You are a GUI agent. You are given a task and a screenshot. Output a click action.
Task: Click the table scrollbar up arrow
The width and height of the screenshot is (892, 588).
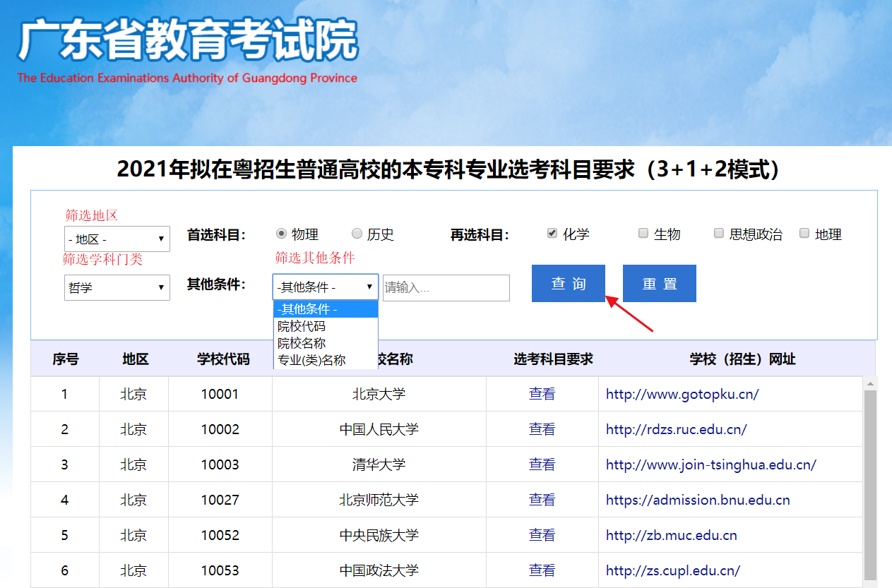870,383
